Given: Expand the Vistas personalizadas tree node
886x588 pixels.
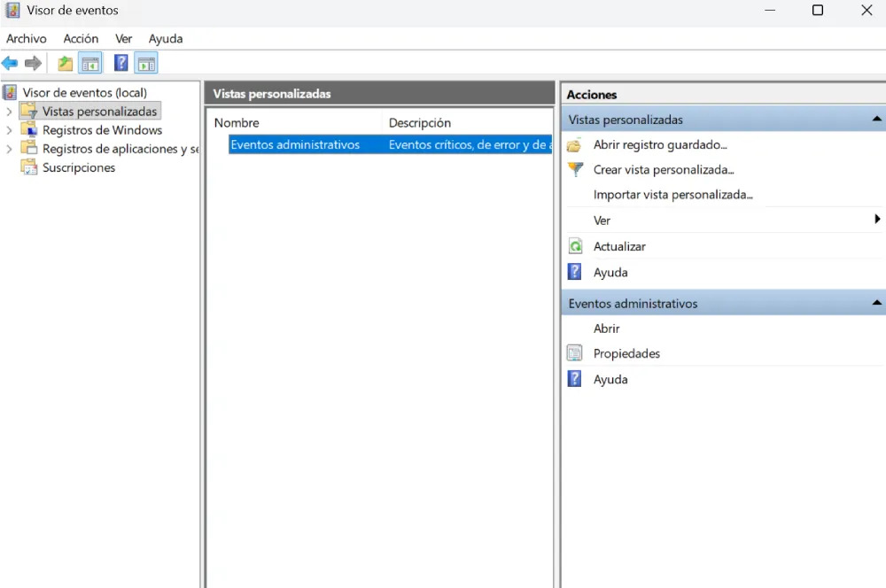Looking at the screenshot, I should (9, 112).
